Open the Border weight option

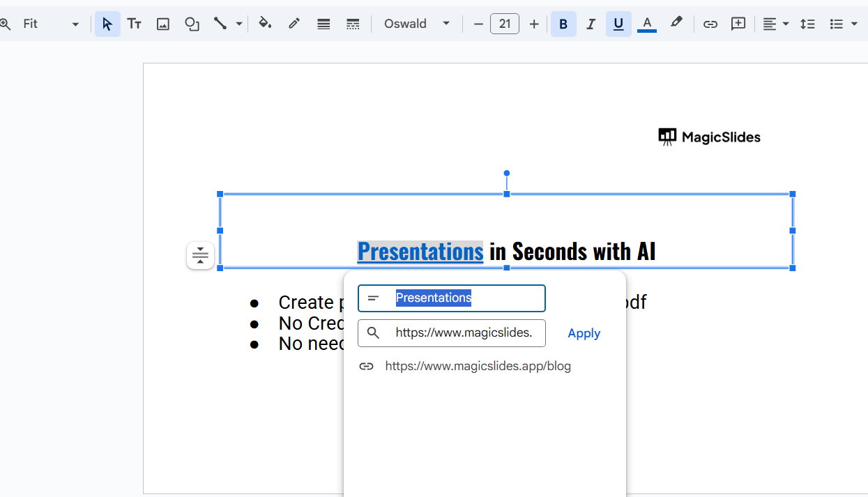coord(323,24)
